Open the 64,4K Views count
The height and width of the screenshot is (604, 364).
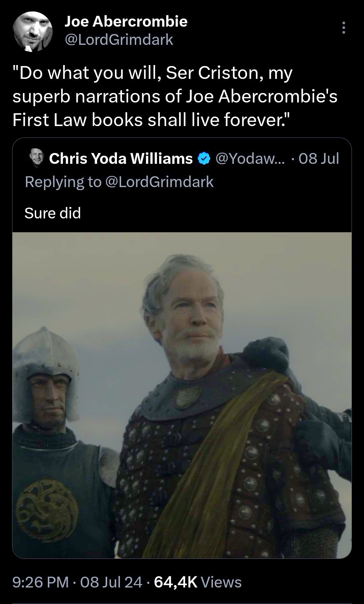198,582
